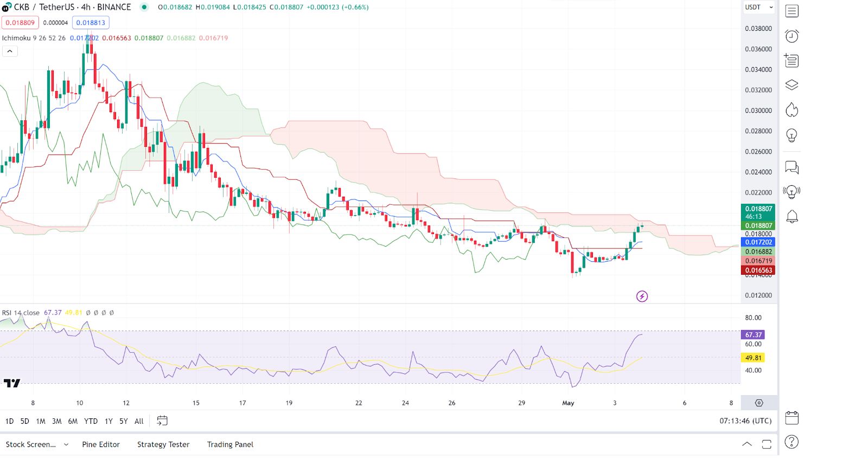Open the Ideas Stream broadcast icon

(792, 192)
